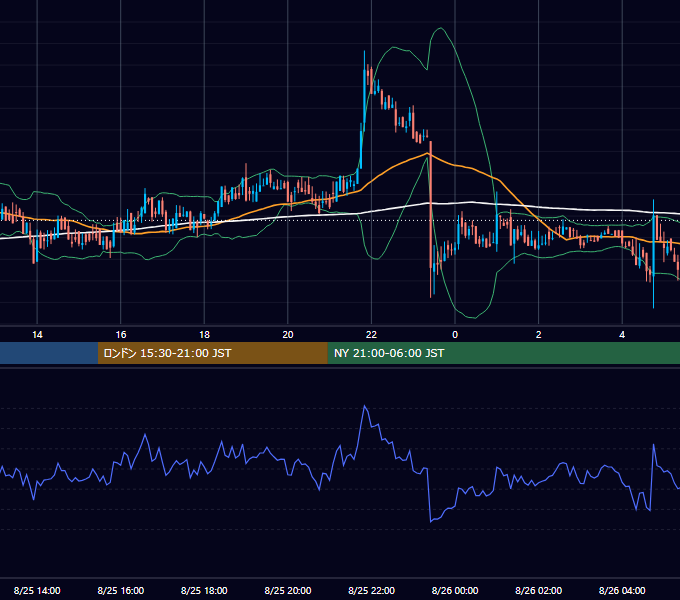Screen dimensions: 680x600
Task: Click the price axis hour label 16
Action: coord(121,335)
